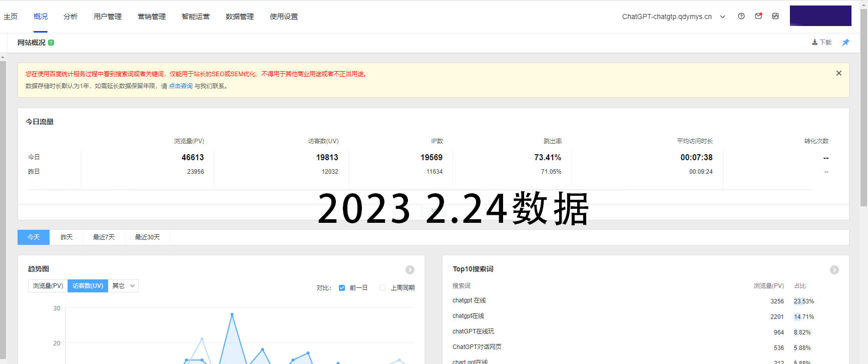
Task: Open the help question mark icon
Action: pyautogui.click(x=741, y=16)
